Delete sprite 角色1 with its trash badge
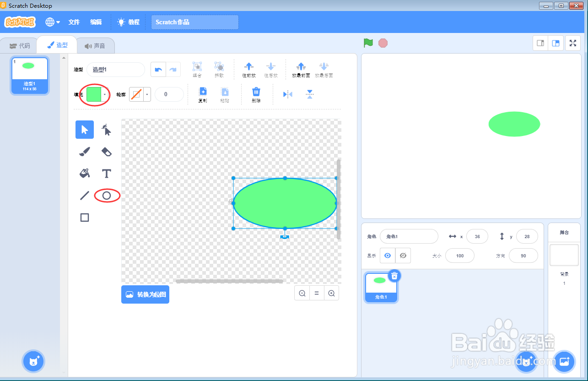Screen dimensions: 588x381 (x=395, y=275)
